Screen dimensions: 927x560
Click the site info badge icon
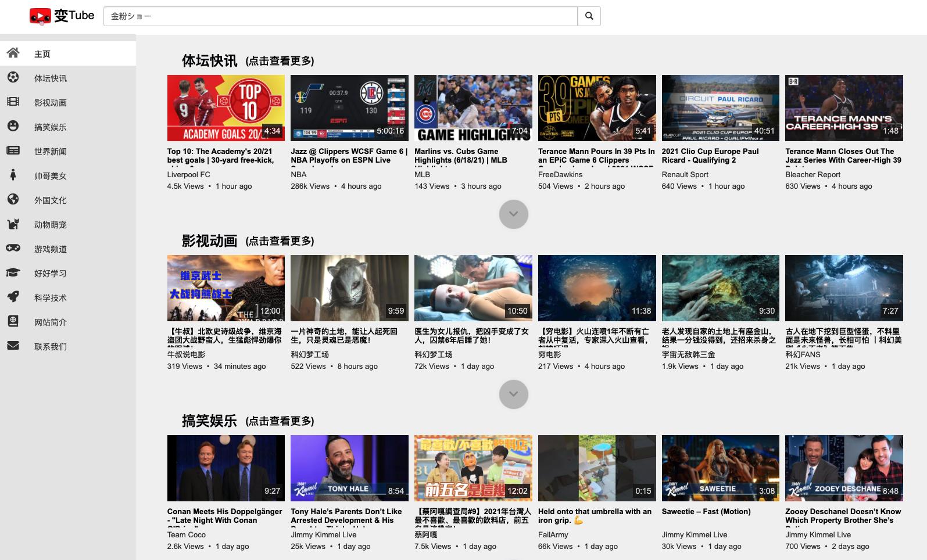(13, 321)
